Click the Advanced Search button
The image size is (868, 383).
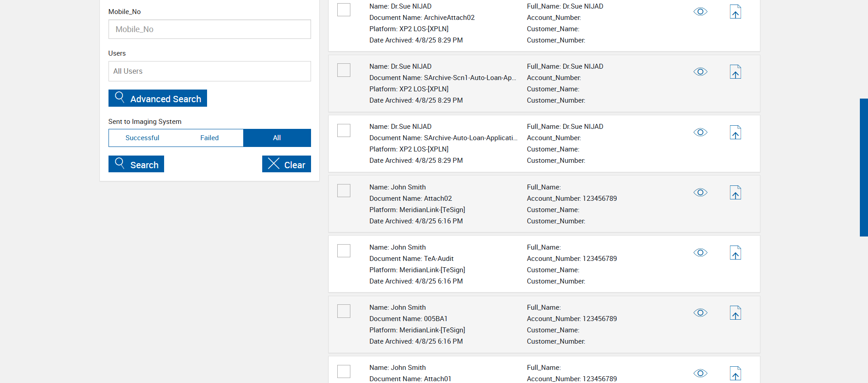tap(158, 98)
